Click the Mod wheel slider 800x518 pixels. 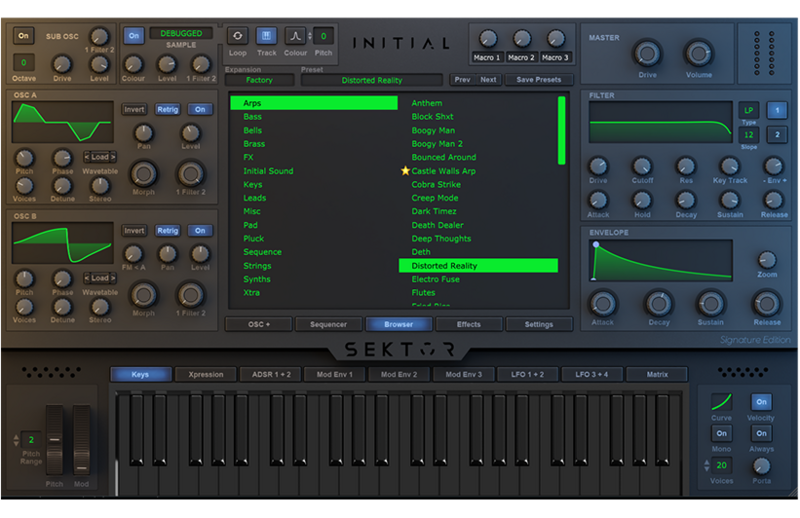[x=81, y=440]
